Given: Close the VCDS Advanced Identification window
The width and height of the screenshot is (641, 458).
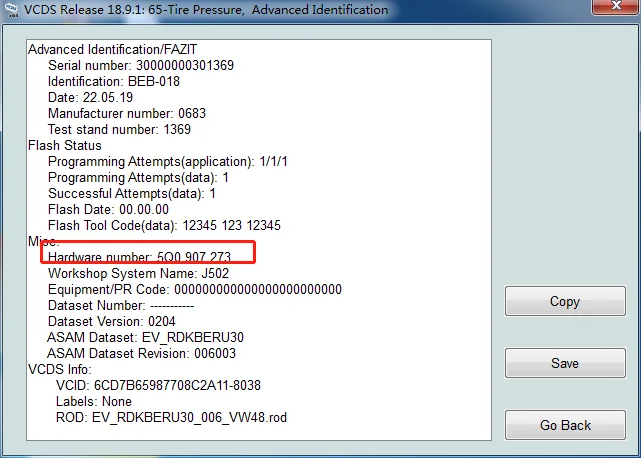Looking at the screenshot, I should [616, 7].
